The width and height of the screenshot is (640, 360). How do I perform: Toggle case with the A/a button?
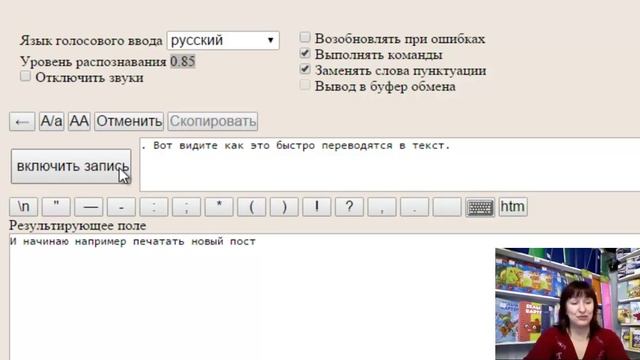coord(51,122)
